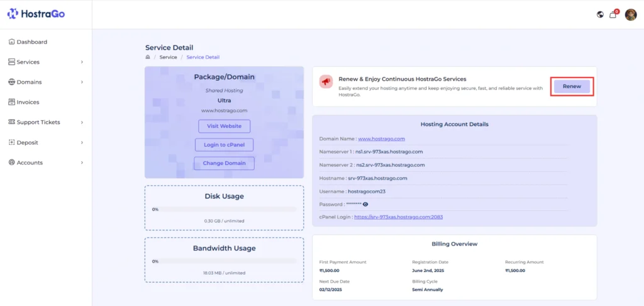Expand the Domains chevron
644x306 pixels.
82,82
